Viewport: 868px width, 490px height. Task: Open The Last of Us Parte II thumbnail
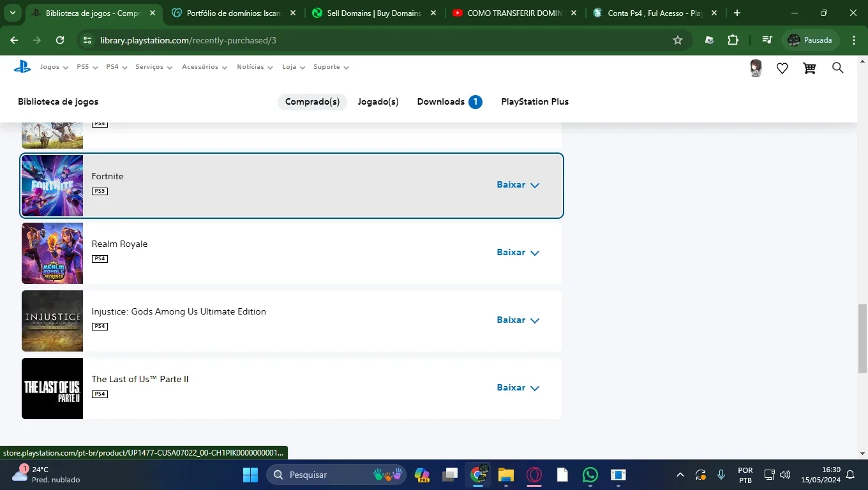click(x=52, y=389)
